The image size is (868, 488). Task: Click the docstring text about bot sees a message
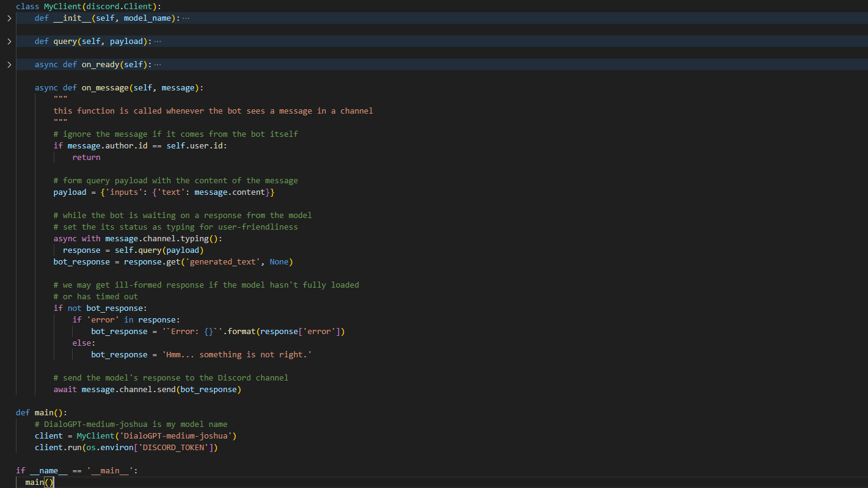[x=213, y=111]
